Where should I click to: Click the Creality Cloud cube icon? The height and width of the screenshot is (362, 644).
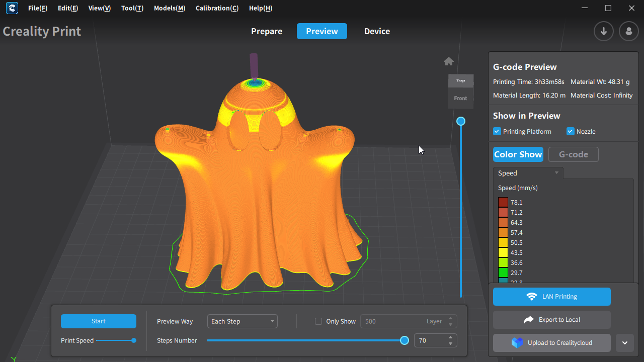coord(517,343)
